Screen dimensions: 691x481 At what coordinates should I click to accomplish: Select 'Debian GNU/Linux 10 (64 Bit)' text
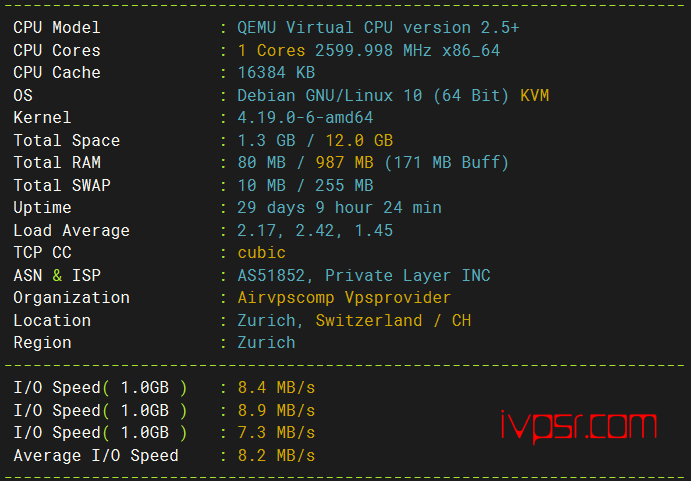point(373,96)
